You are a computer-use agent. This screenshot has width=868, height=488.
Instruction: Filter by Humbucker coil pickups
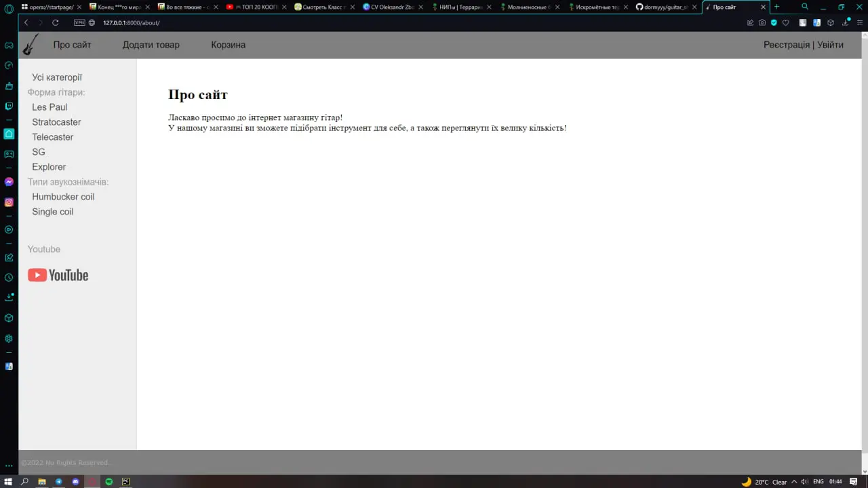point(63,197)
